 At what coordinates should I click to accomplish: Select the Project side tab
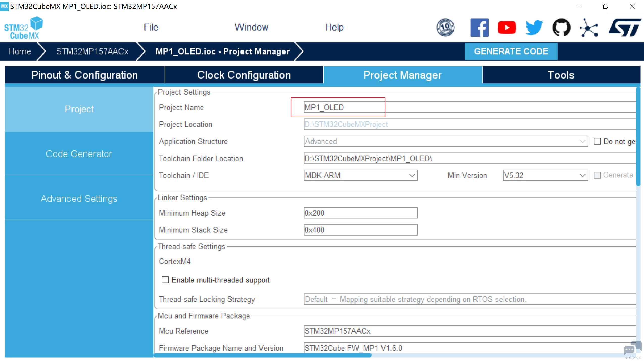79,109
